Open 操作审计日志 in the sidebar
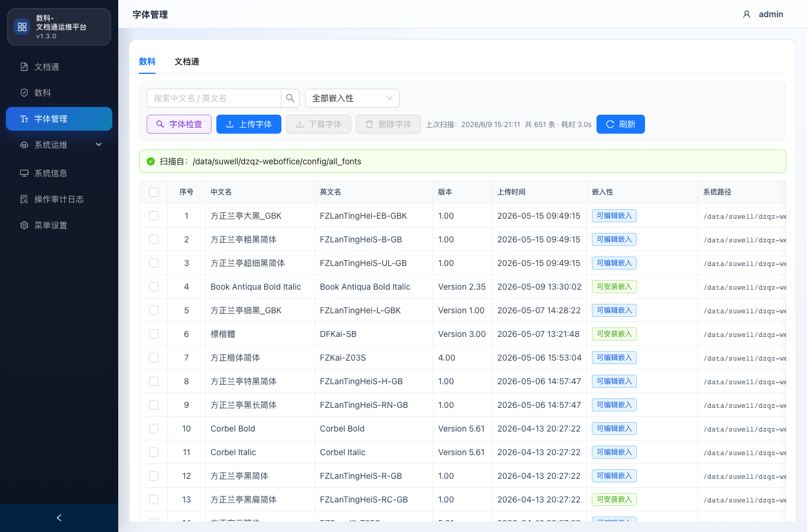 (x=59, y=199)
